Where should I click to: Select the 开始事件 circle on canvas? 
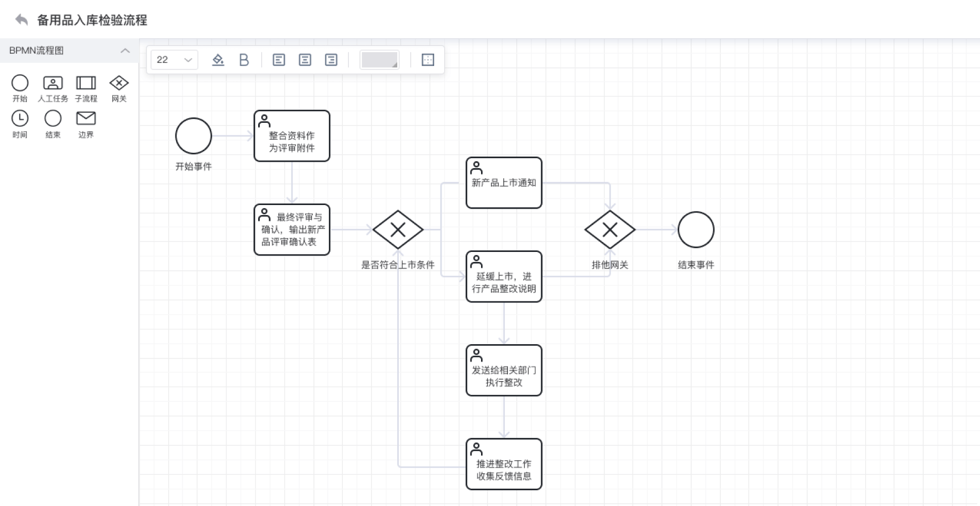point(193,136)
